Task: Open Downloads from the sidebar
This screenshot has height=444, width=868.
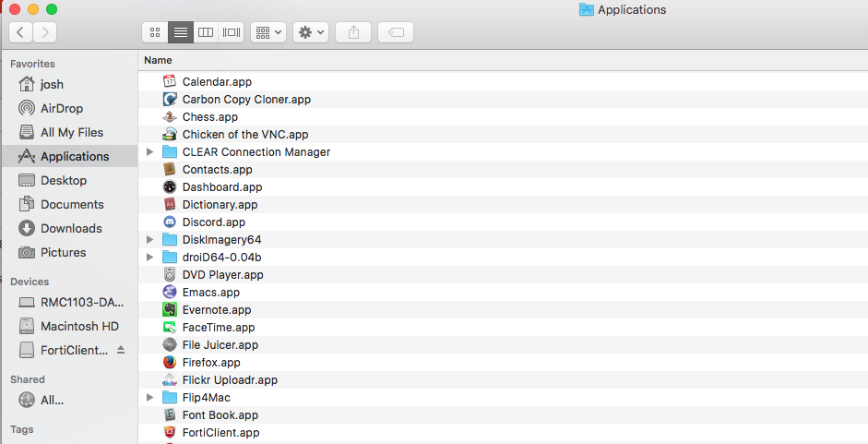Action: 70,228
